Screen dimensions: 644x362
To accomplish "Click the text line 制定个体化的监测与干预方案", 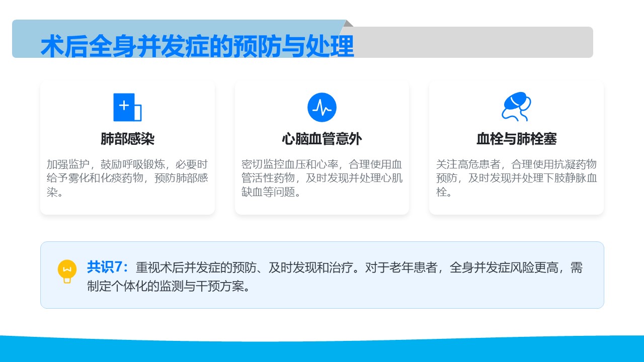I will point(169,287).
